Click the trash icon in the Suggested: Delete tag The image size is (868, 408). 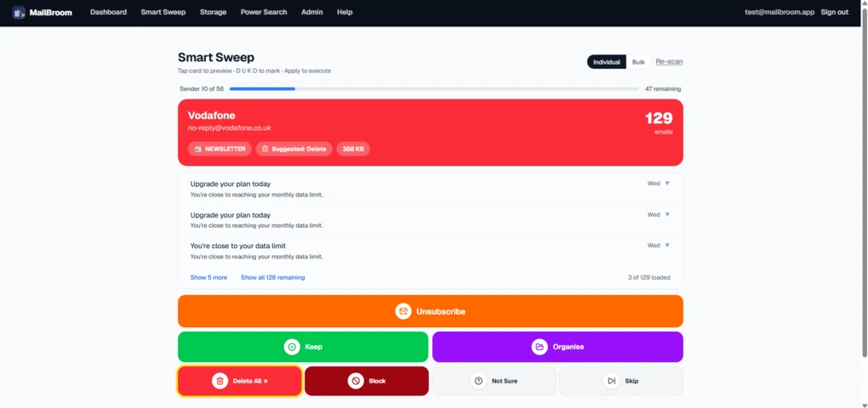click(x=266, y=149)
